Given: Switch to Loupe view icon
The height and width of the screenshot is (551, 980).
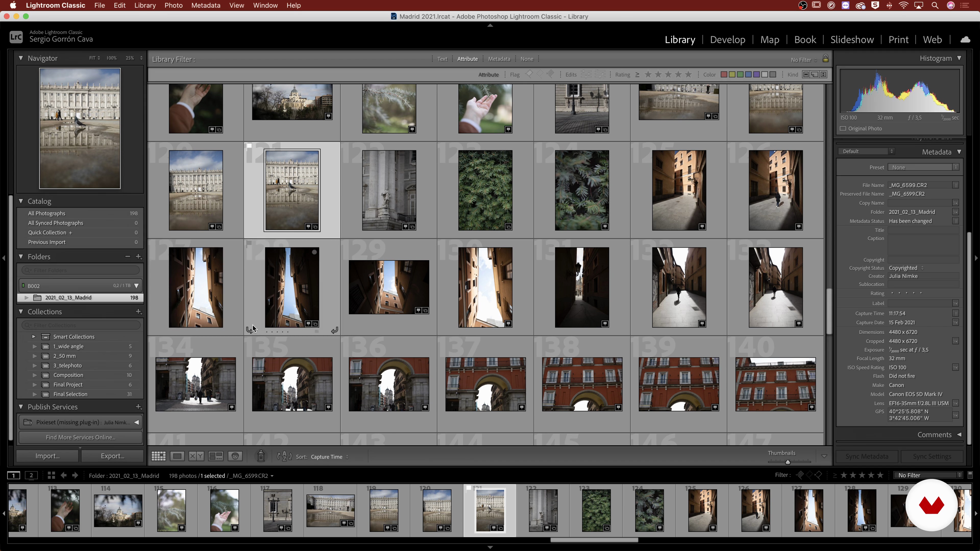Looking at the screenshot, I should click(177, 456).
